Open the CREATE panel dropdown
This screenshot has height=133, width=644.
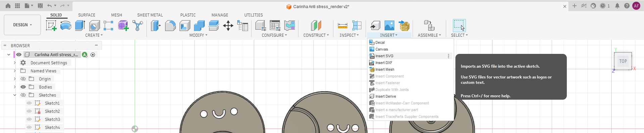[94, 35]
